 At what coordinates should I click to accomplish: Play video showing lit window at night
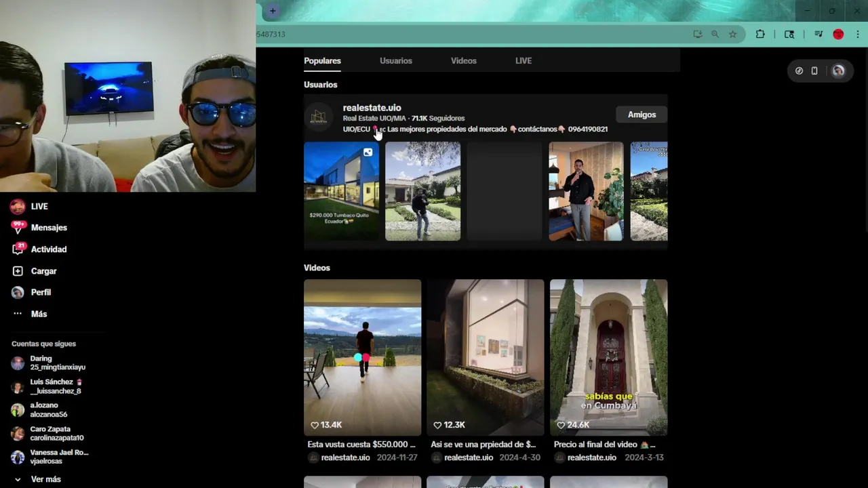click(486, 357)
